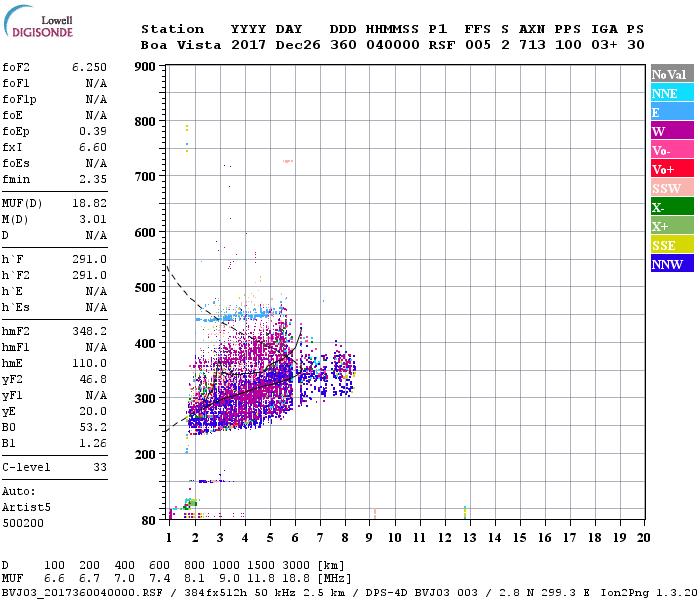Pick the E blue legend swatch
Image resolution: width=700 pixels, height=600 pixels.
(671, 112)
